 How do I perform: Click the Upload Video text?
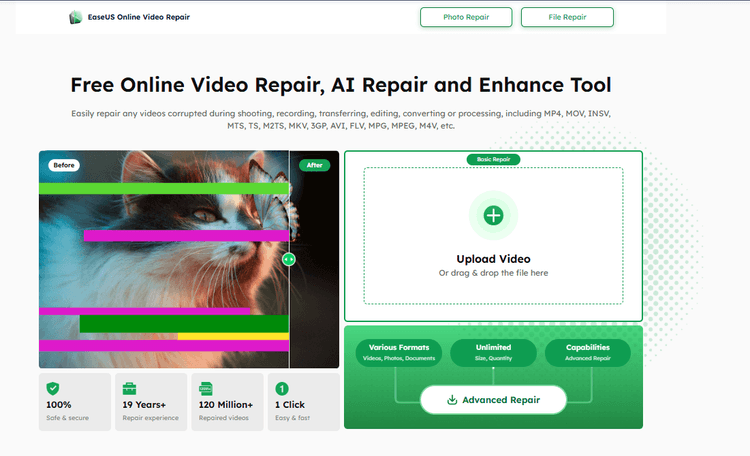click(493, 259)
